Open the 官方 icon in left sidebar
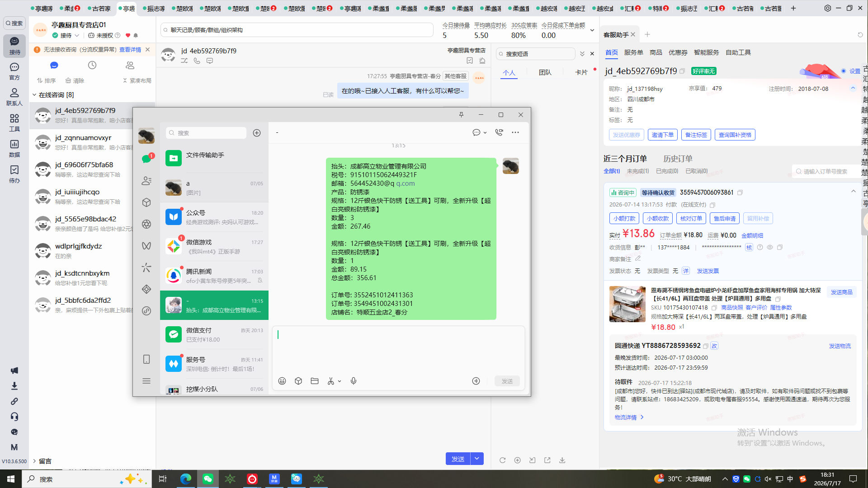The height and width of the screenshot is (488, 868). coord(14,71)
